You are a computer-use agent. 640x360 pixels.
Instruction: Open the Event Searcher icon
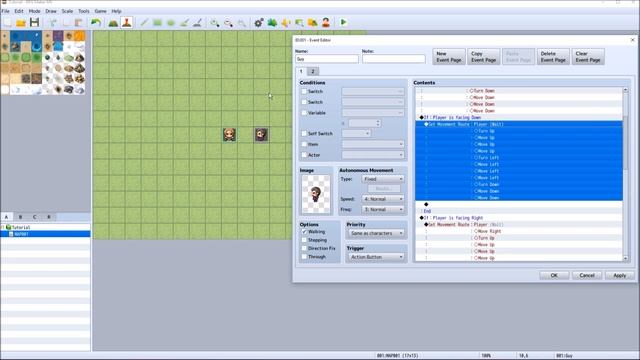(299, 22)
